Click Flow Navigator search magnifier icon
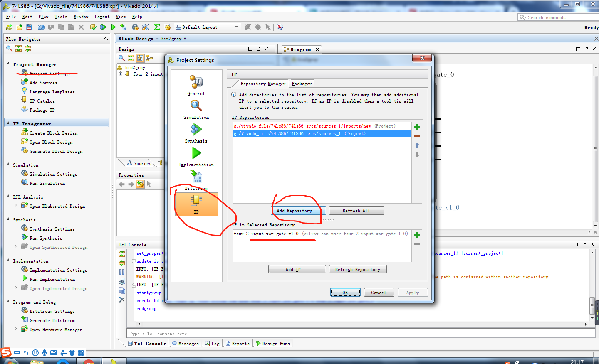Image resolution: width=599 pixels, height=364 pixels. click(x=9, y=49)
